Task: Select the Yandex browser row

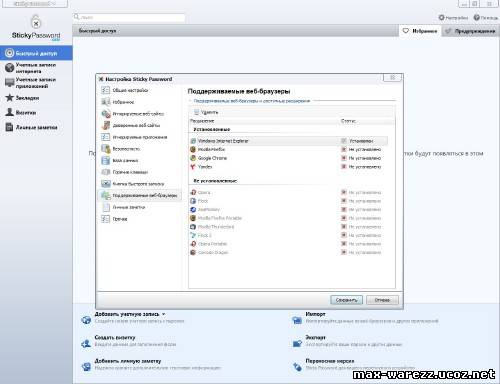Action: [x=289, y=167]
